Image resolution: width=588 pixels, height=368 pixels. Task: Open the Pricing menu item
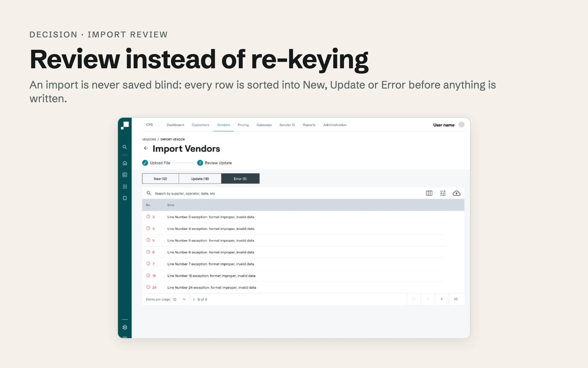coord(243,125)
